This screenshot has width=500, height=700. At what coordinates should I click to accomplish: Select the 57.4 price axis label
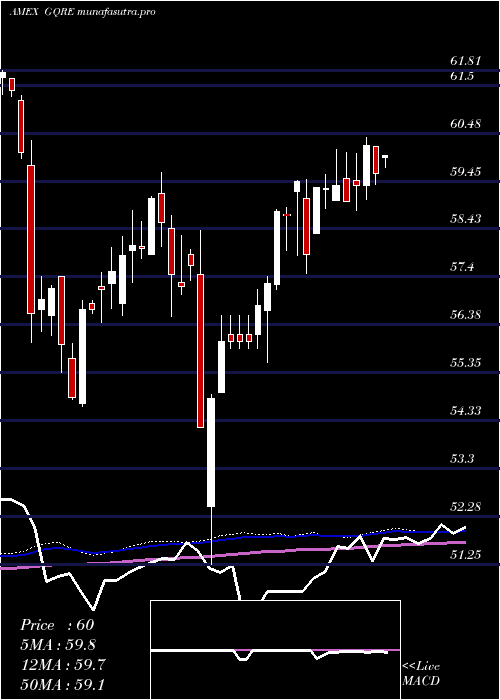pyautogui.click(x=462, y=267)
